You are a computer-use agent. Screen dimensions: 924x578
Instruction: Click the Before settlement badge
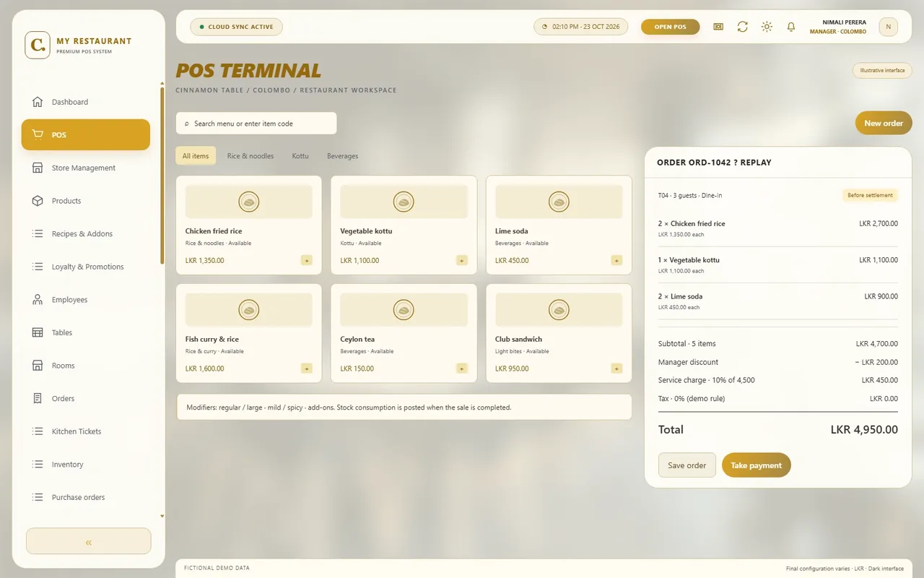coord(870,195)
